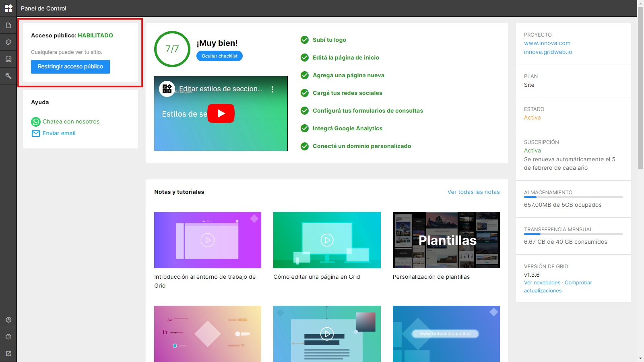The height and width of the screenshot is (362, 644).
Task: Open the Ver todas las notas link
Action: click(474, 192)
